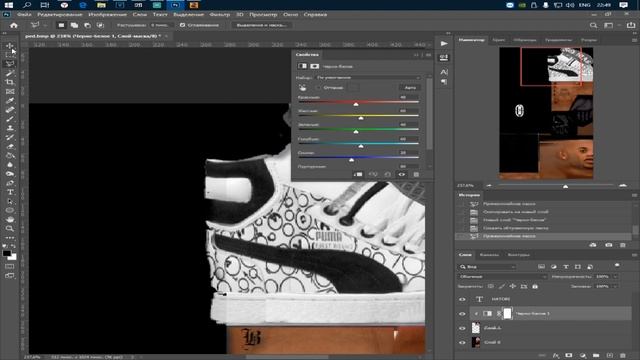Create new adjustment layer icon
Image resolution: width=640 pixels, height=360 pixels.
[582, 356]
